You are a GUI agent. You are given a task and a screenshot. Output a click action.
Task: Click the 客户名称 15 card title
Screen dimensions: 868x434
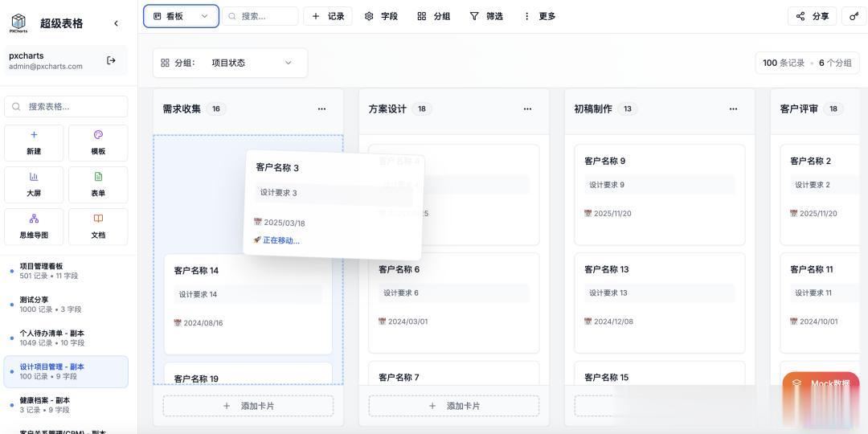pos(607,377)
